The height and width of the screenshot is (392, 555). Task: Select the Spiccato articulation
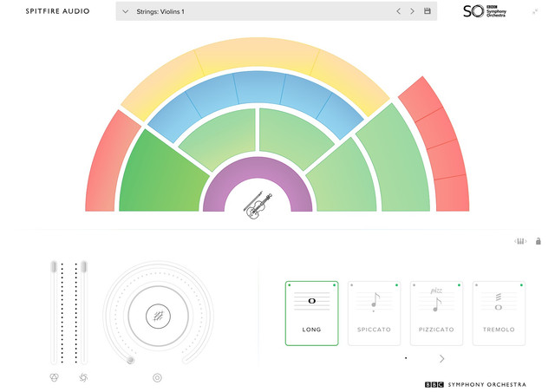point(374,313)
